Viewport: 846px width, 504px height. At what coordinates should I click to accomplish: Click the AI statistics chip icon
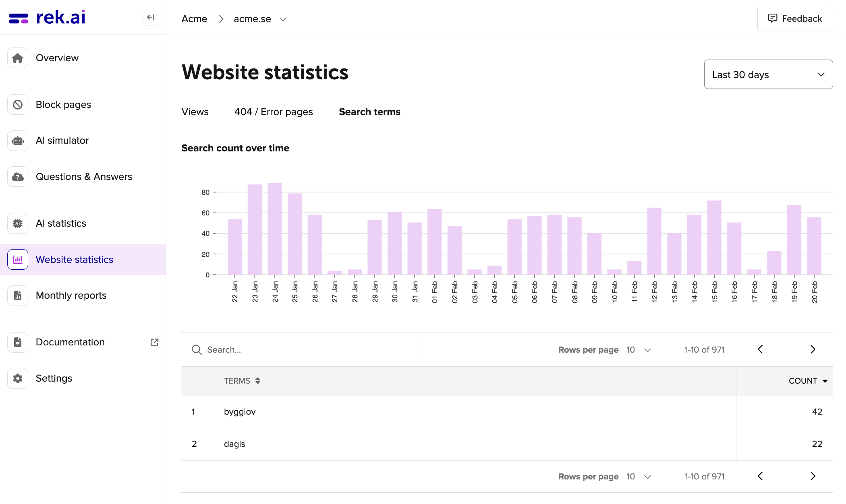tap(18, 223)
